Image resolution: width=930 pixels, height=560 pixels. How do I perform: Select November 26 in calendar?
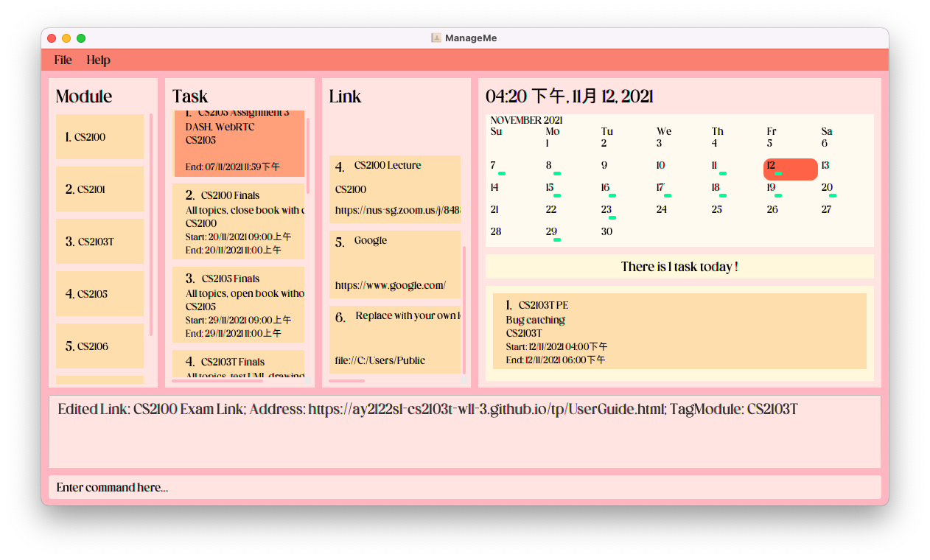772,210
